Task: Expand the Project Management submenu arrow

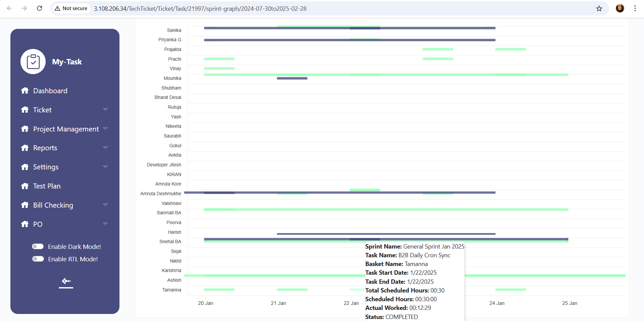Action: 105,129
